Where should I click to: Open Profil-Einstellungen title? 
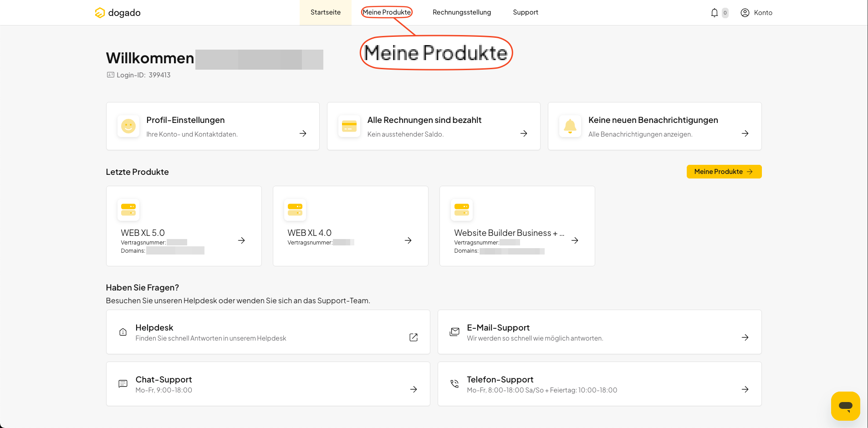click(x=185, y=120)
